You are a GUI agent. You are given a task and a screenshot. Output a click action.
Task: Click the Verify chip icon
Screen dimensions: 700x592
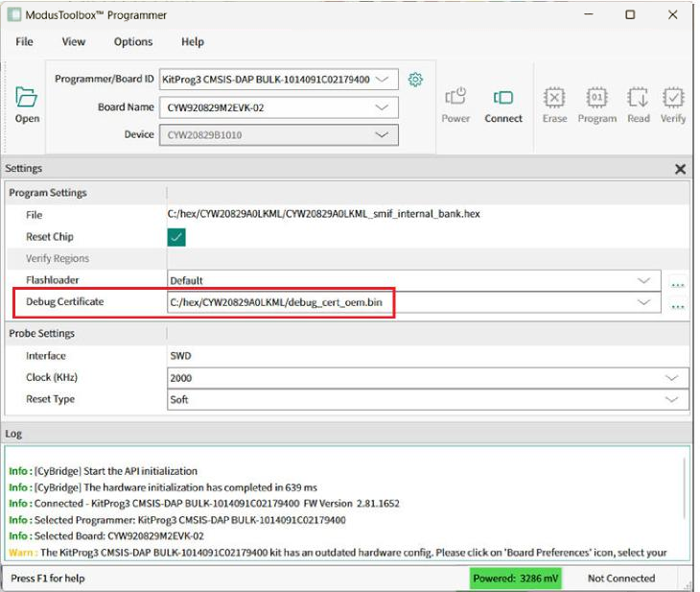tap(673, 97)
